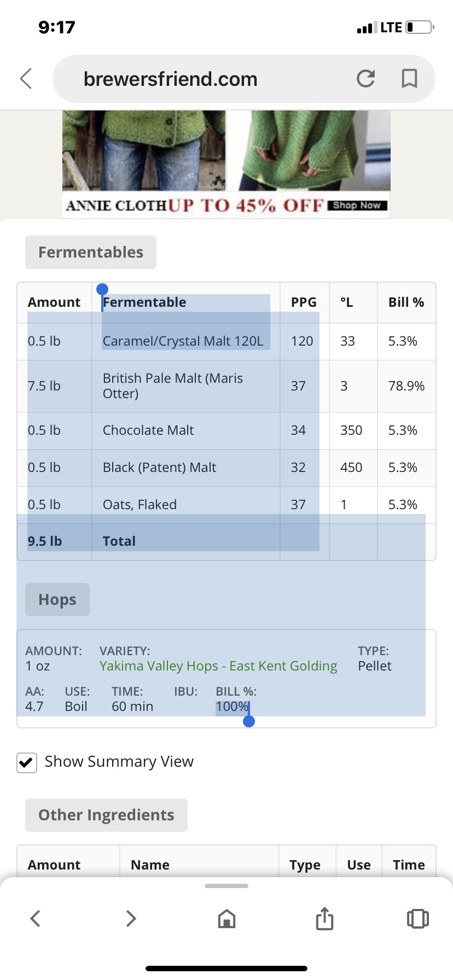Open the share sheet icon

coord(324,918)
